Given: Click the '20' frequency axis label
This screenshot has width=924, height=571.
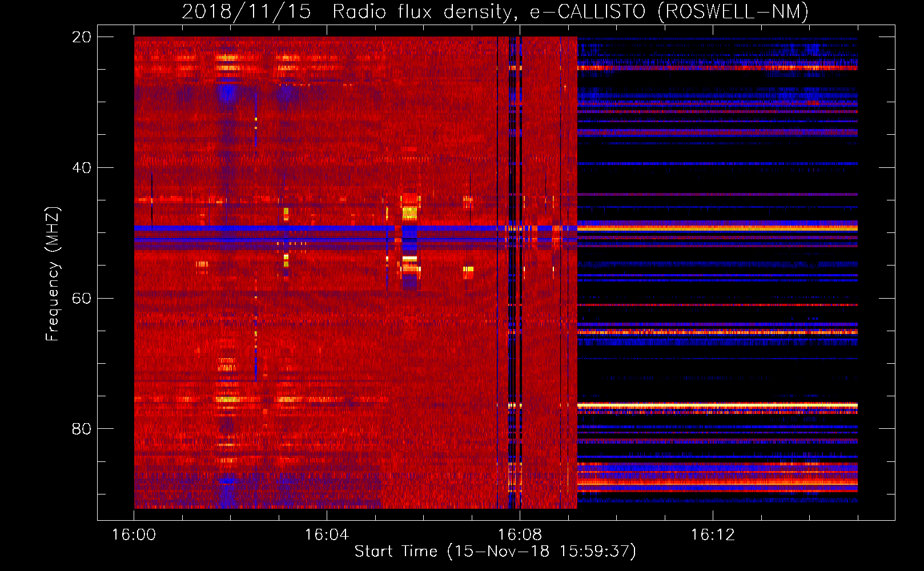Looking at the screenshot, I should coord(81,37).
